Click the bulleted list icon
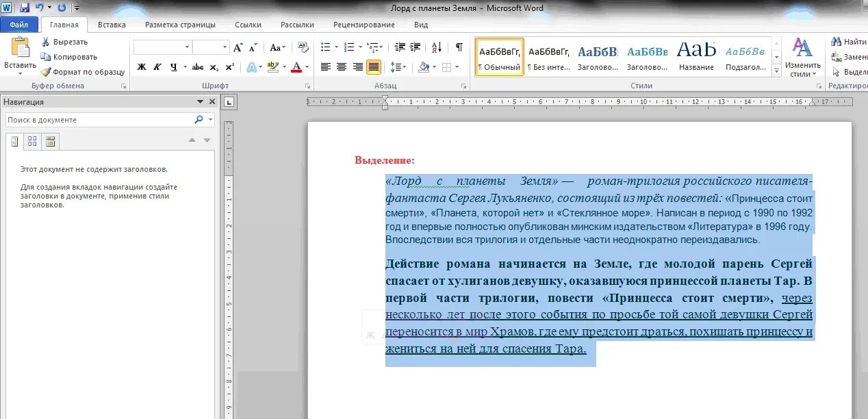This screenshot has width=868, height=419. click(326, 47)
